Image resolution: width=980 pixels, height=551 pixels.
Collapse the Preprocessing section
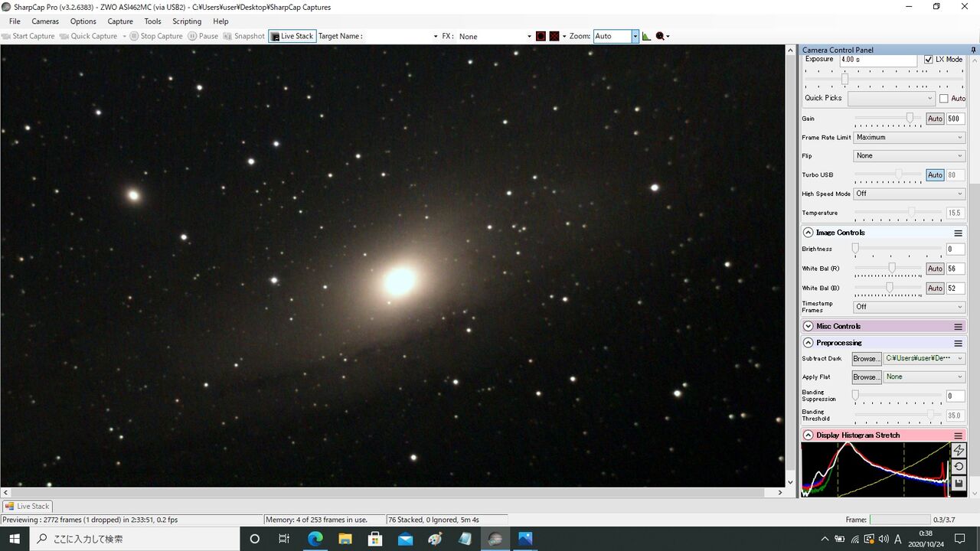[x=808, y=343]
